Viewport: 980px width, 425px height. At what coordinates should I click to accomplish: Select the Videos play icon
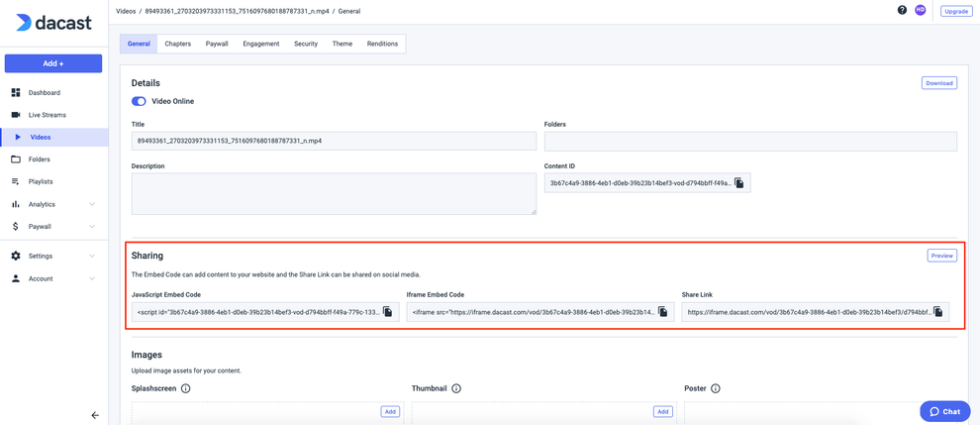point(18,137)
